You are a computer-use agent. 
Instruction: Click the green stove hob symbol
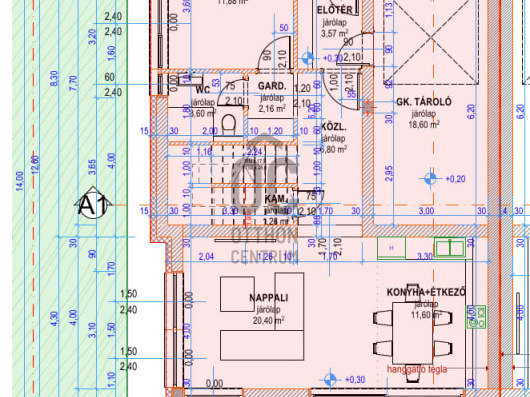click(x=476, y=317)
